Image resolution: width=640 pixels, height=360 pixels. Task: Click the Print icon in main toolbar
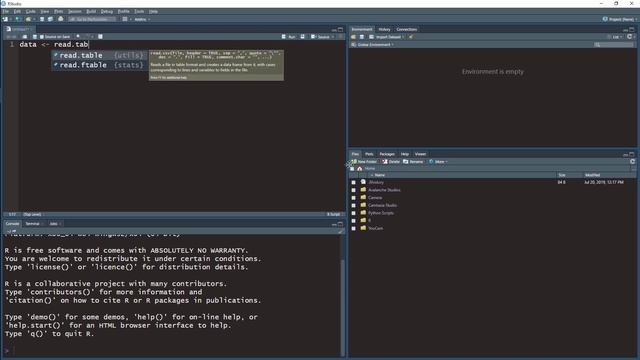pos(60,19)
